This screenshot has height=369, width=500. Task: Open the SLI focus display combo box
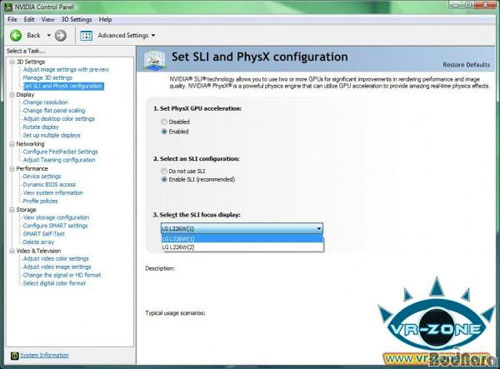(x=242, y=228)
